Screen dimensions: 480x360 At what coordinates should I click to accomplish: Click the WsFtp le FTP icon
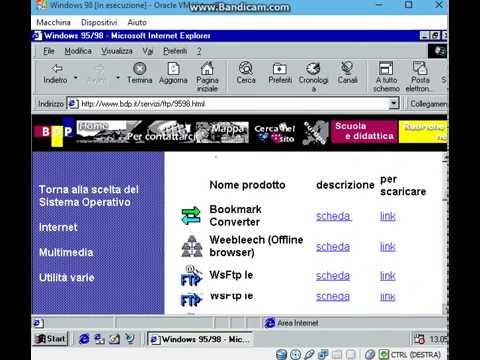[x=191, y=276]
